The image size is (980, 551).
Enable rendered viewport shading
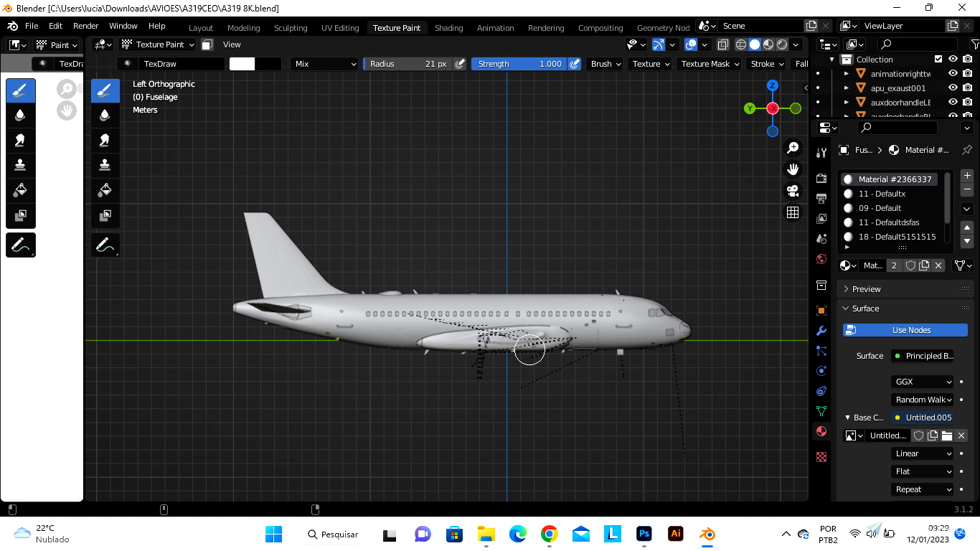pyautogui.click(x=782, y=44)
